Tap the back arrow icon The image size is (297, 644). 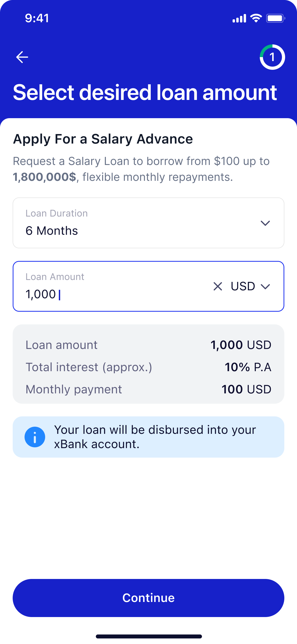[x=22, y=57]
